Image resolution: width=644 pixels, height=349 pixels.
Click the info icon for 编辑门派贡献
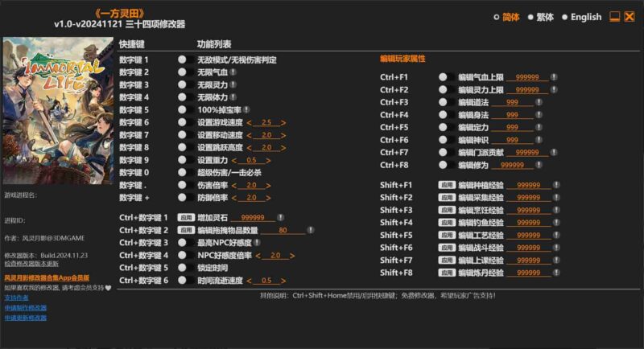click(554, 152)
